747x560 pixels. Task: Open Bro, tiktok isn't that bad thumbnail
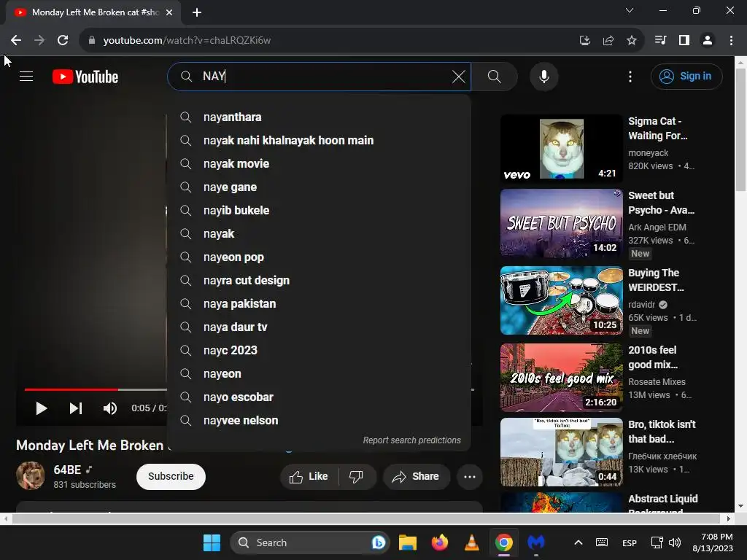click(x=561, y=452)
